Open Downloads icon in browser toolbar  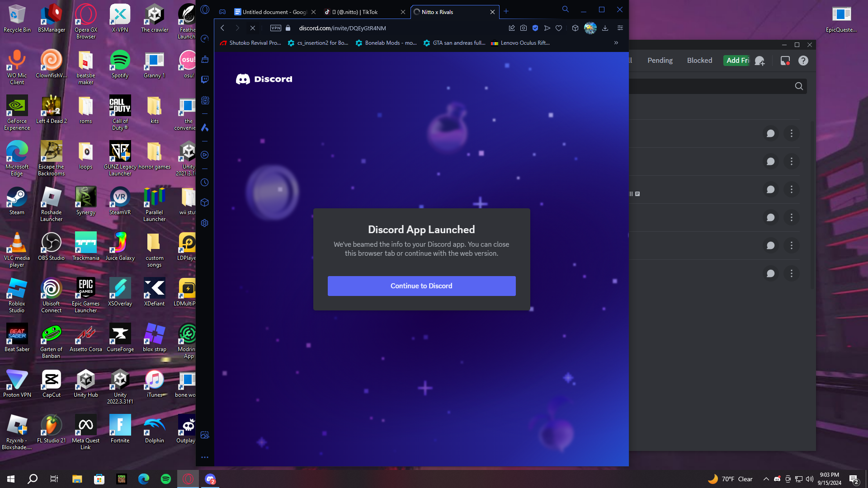click(x=605, y=28)
